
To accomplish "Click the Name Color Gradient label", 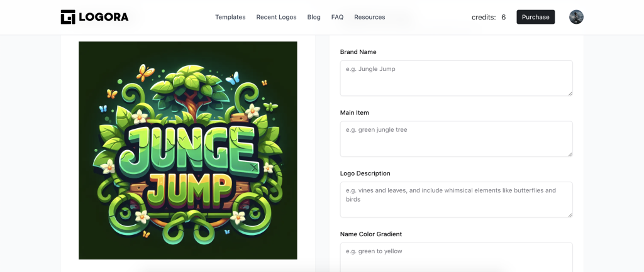I will click(371, 234).
